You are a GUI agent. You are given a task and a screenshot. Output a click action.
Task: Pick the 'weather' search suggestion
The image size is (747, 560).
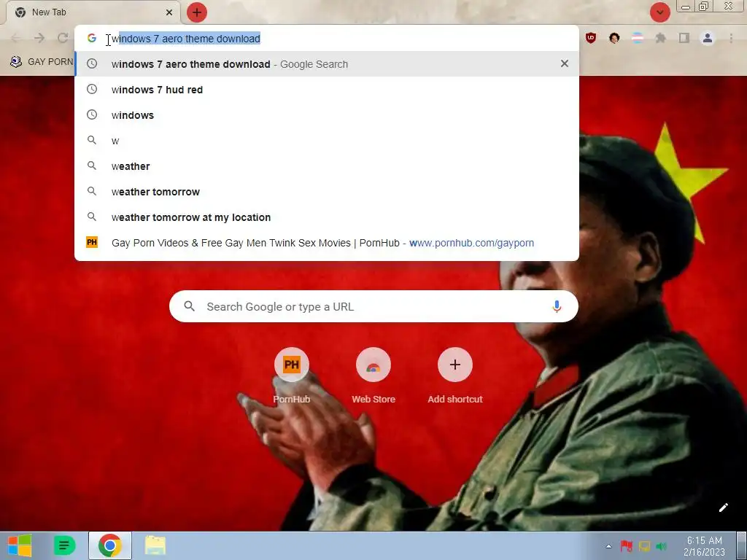click(x=327, y=166)
